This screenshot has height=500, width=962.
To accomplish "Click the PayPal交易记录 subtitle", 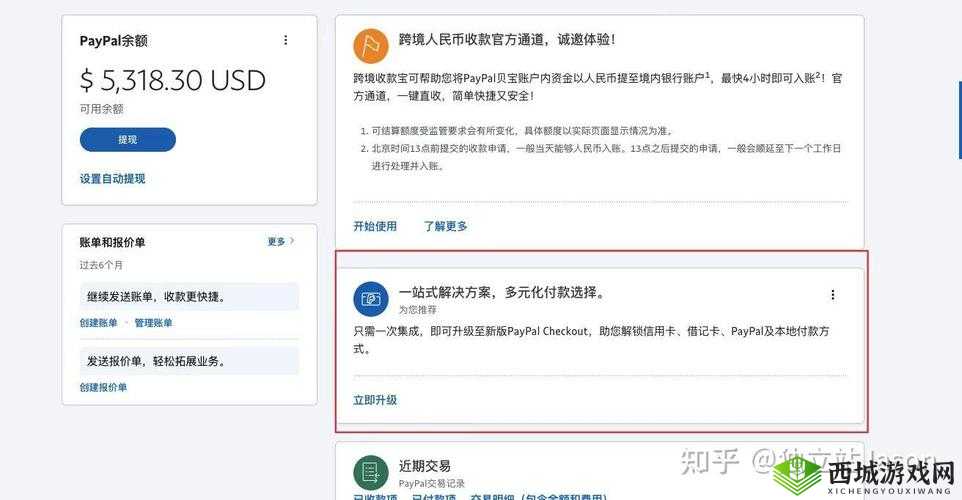I will [x=432, y=483].
